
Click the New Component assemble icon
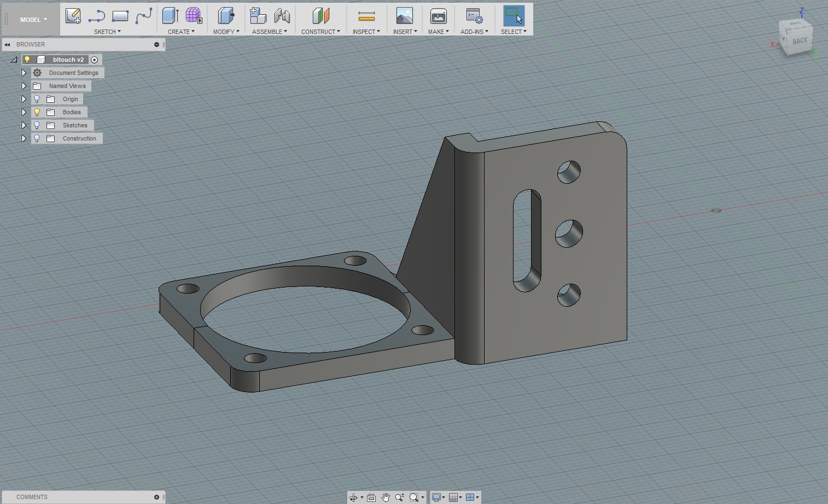coord(258,16)
